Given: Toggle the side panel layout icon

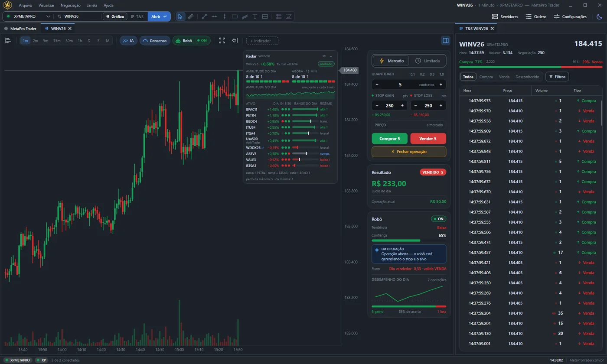Looking at the screenshot, I should click(x=445, y=40).
